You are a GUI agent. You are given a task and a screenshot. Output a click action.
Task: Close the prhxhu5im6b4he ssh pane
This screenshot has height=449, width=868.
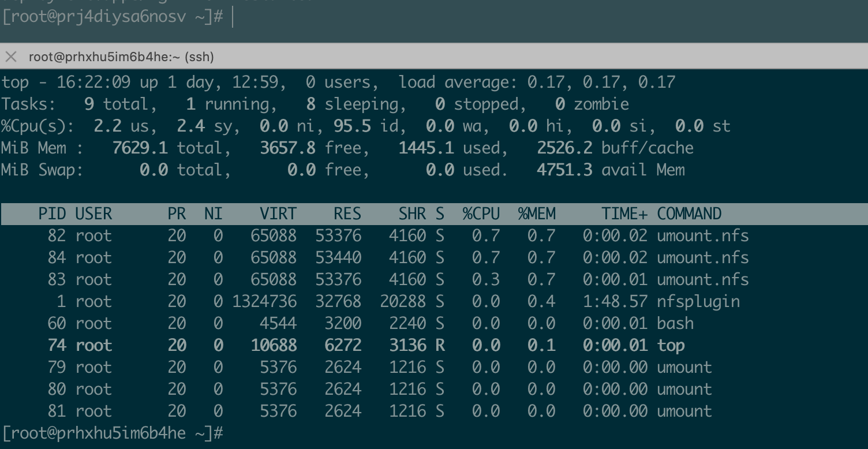click(11, 57)
